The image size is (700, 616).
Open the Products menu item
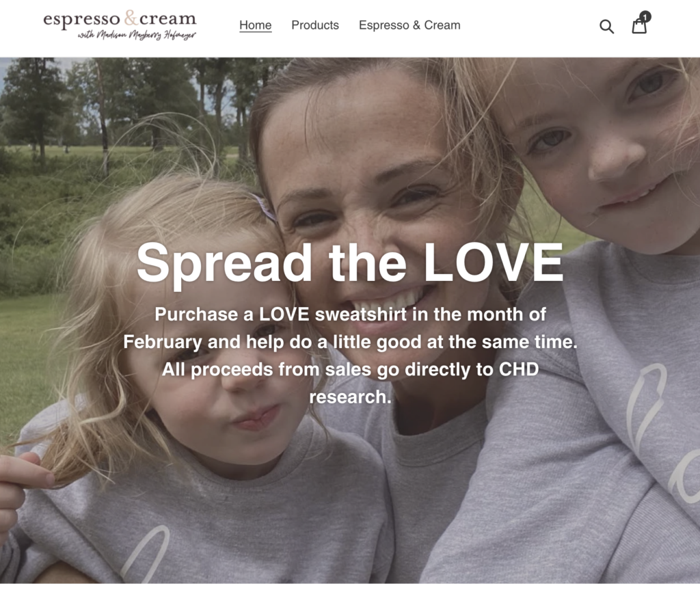pyautogui.click(x=315, y=25)
